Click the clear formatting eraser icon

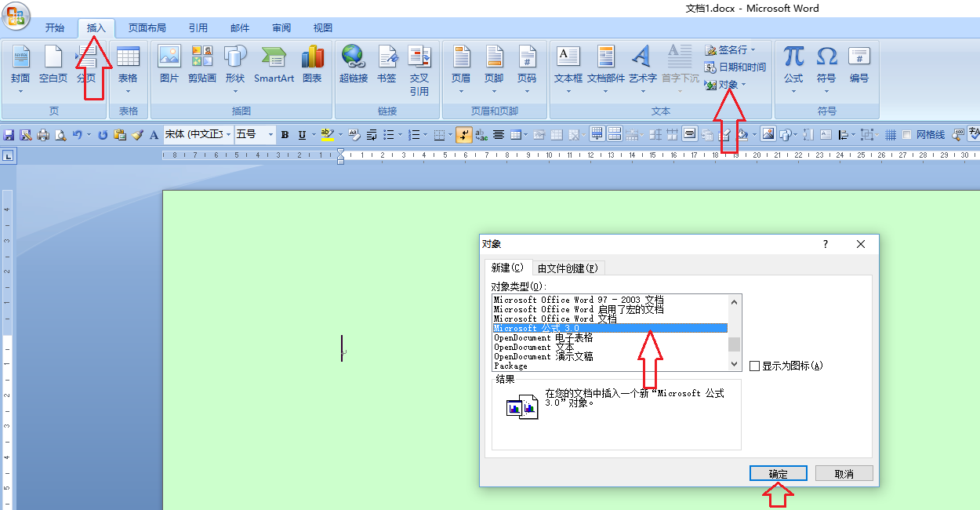354,135
